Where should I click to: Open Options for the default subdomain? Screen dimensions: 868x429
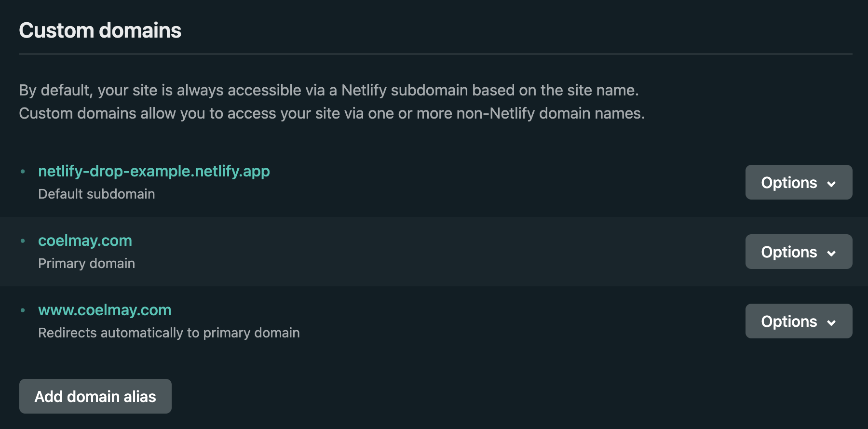click(x=799, y=182)
